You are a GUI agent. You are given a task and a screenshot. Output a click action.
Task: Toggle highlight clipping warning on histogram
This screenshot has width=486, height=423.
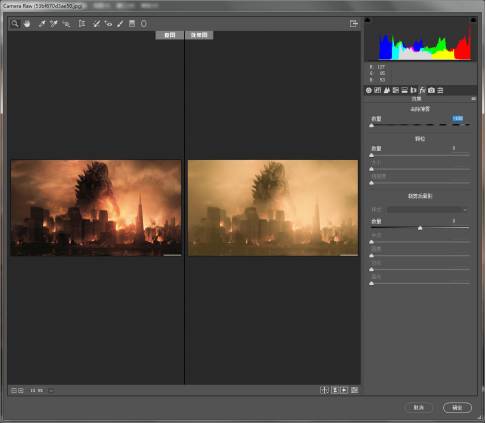(473, 20)
